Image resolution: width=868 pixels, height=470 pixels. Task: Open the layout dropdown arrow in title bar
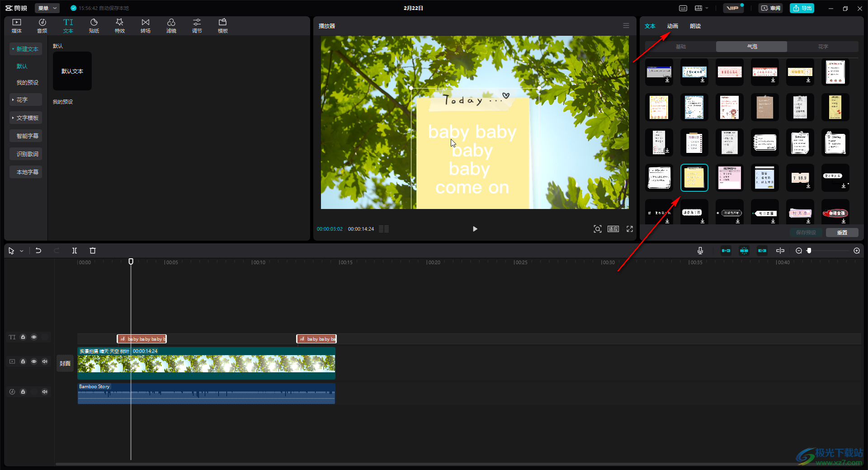[x=707, y=8]
